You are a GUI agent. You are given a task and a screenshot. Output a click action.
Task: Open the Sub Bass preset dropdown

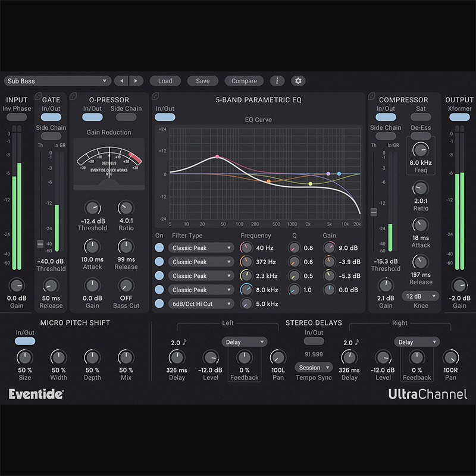(x=57, y=81)
